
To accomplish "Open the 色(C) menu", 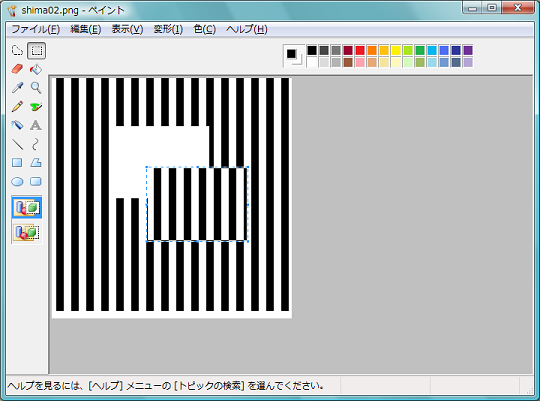I will tap(205, 29).
